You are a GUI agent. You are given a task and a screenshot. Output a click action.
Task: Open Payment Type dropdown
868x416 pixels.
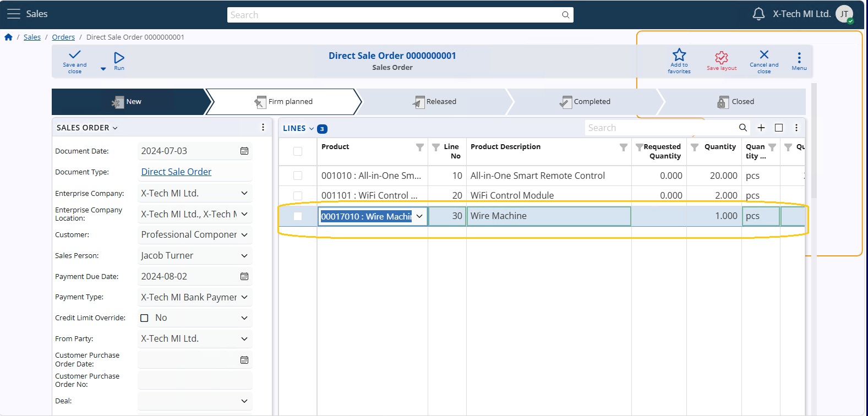(x=244, y=297)
